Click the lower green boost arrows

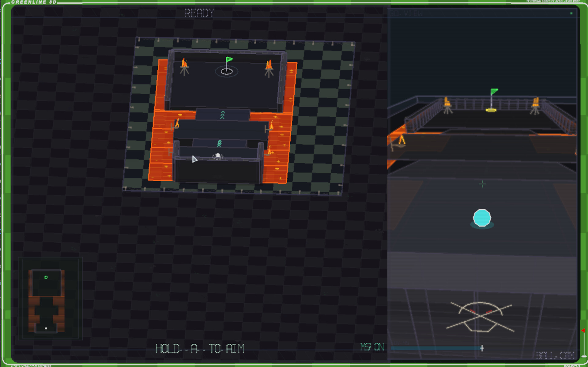[219, 143]
